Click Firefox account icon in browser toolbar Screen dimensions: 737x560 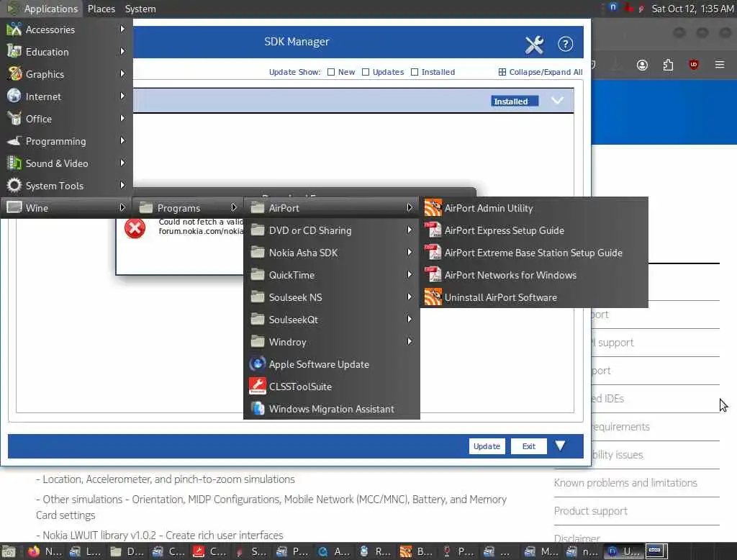coord(642,65)
